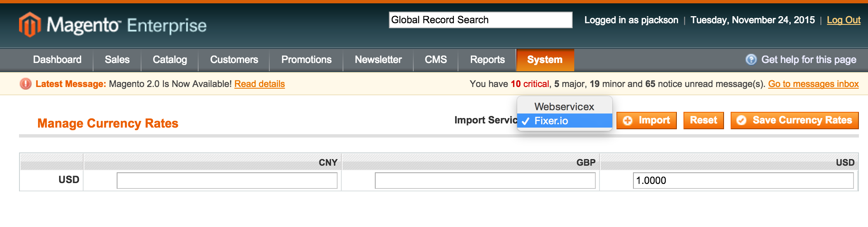868x227 pixels.
Task: Click the USD to GBP rate field
Action: pos(485,181)
